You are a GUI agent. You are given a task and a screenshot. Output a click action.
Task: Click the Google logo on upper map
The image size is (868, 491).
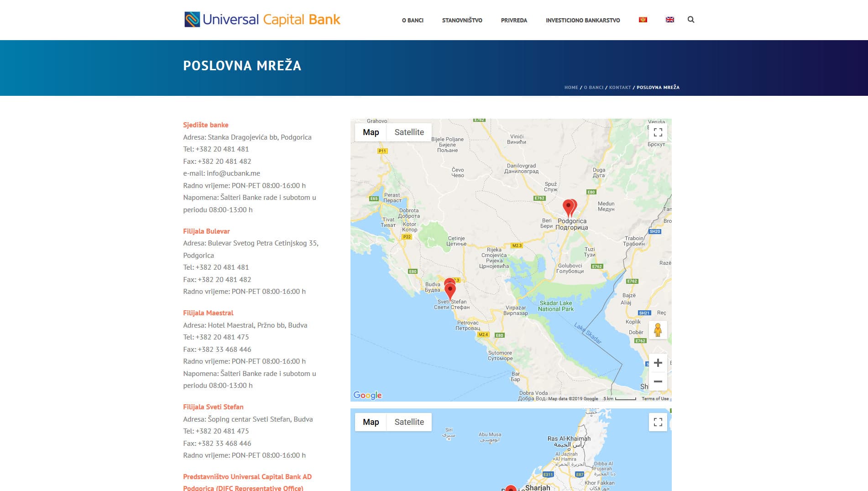click(367, 395)
